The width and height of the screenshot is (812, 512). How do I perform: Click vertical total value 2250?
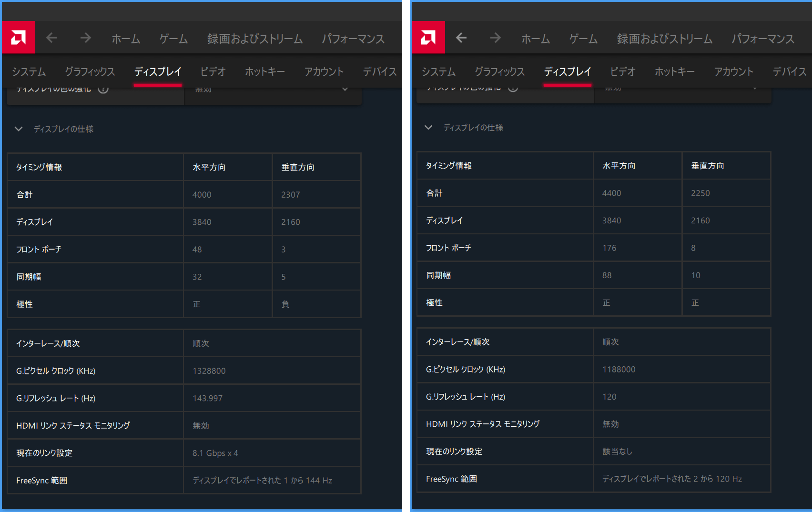point(700,193)
